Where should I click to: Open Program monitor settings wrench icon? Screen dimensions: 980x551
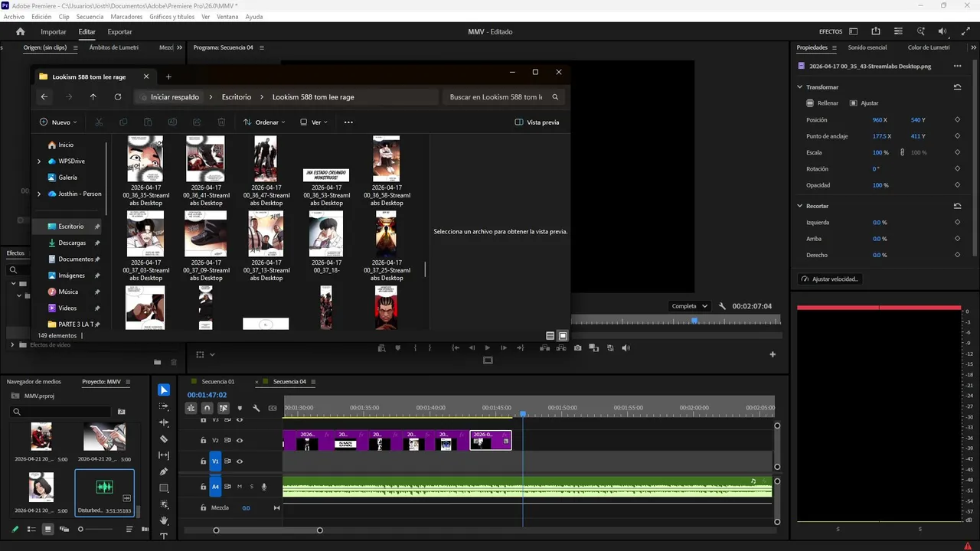(722, 306)
